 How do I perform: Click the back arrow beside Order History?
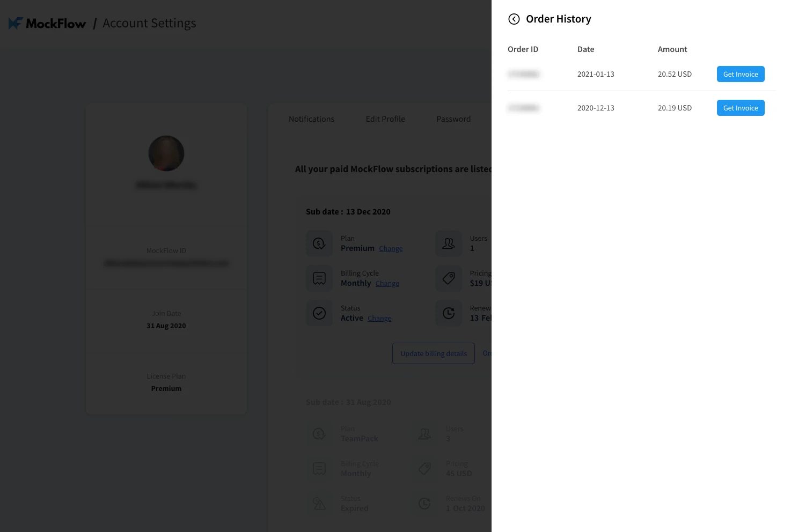pyautogui.click(x=514, y=19)
